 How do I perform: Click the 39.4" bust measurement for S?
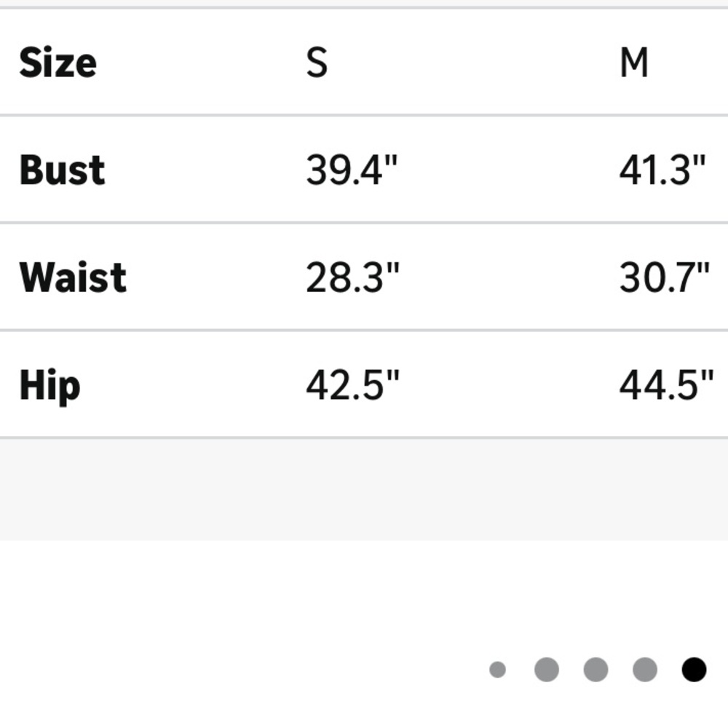point(352,170)
